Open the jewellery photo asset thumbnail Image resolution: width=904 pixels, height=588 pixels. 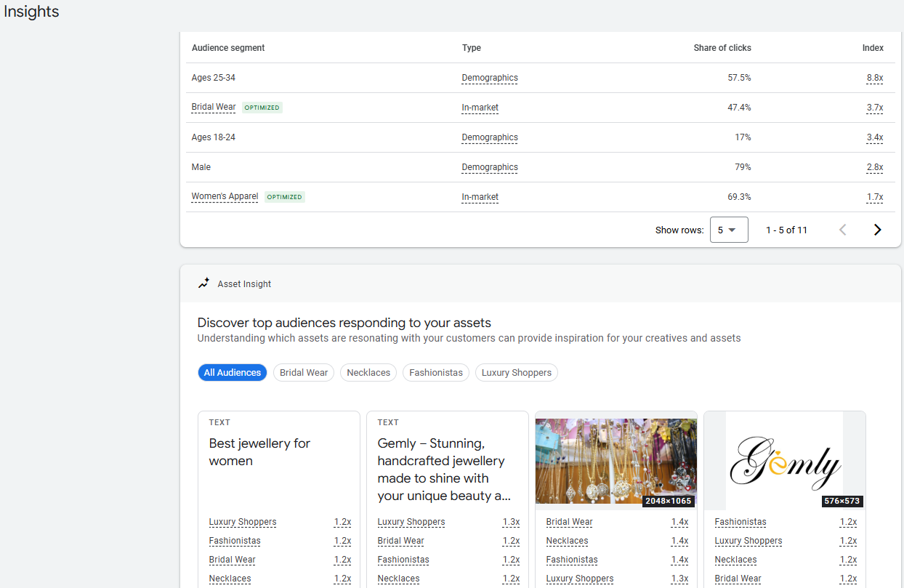616,462
